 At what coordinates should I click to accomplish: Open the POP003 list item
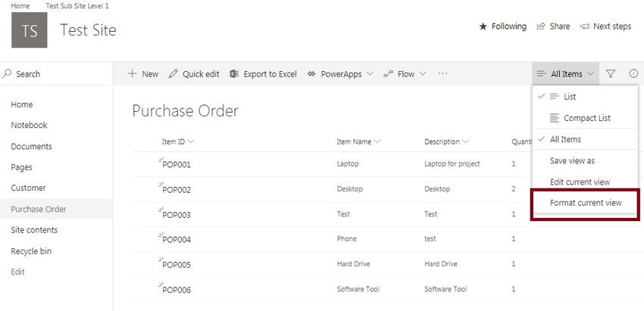pyautogui.click(x=177, y=215)
